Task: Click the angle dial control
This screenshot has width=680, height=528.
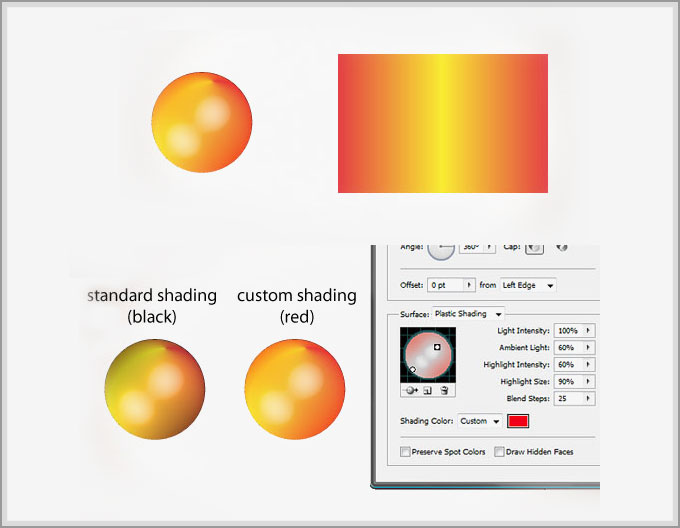Action: (441, 251)
